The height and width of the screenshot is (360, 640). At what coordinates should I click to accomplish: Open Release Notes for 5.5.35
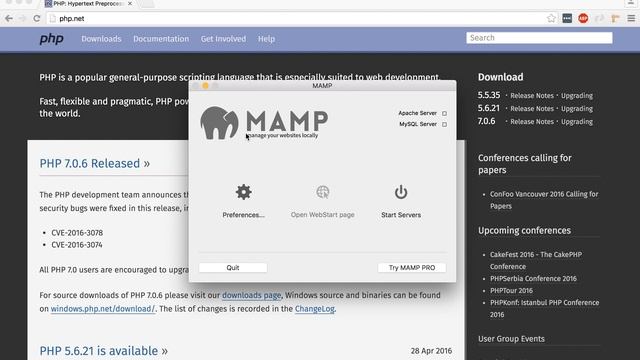pyautogui.click(x=532, y=96)
